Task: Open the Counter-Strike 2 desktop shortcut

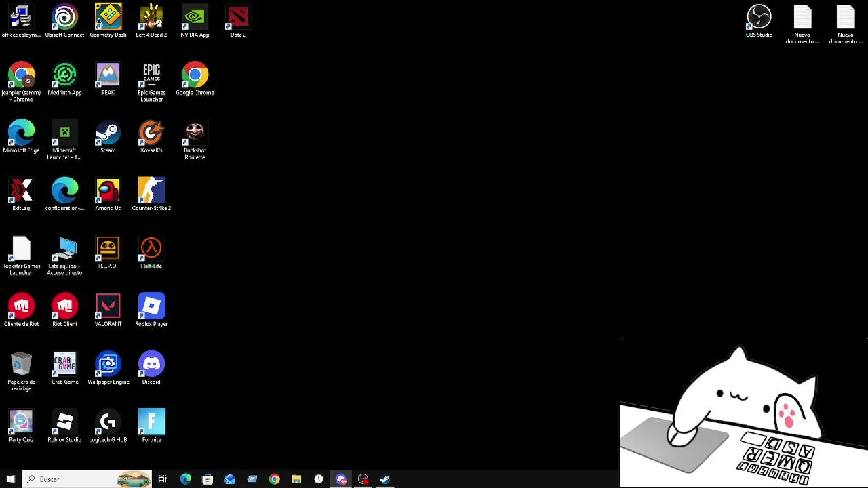Action: [x=151, y=195]
